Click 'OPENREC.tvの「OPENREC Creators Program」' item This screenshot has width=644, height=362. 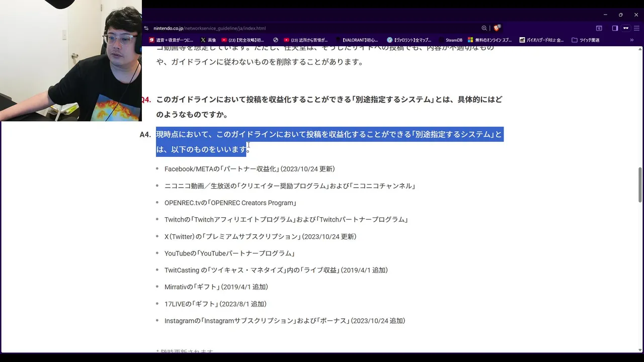[230, 203]
